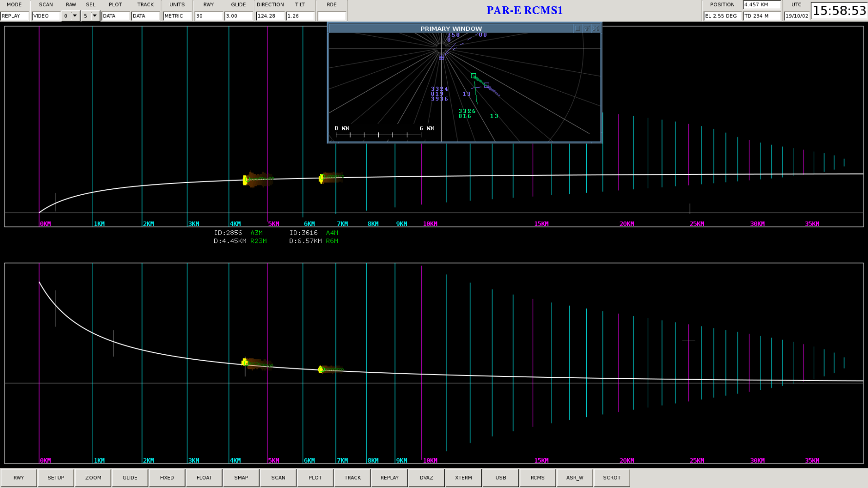Click the green 3326 016 track label
The height and width of the screenshot is (488, 868).
(x=467, y=114)
